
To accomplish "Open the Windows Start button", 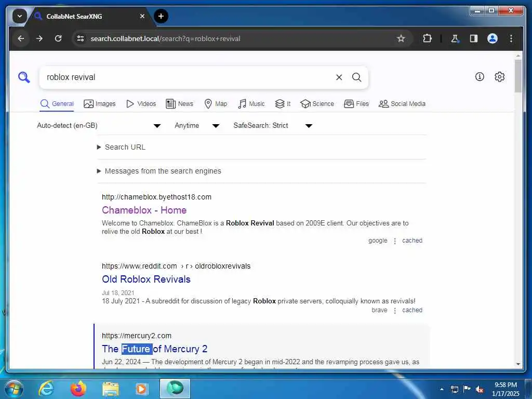I will click(x=14, y=389).
